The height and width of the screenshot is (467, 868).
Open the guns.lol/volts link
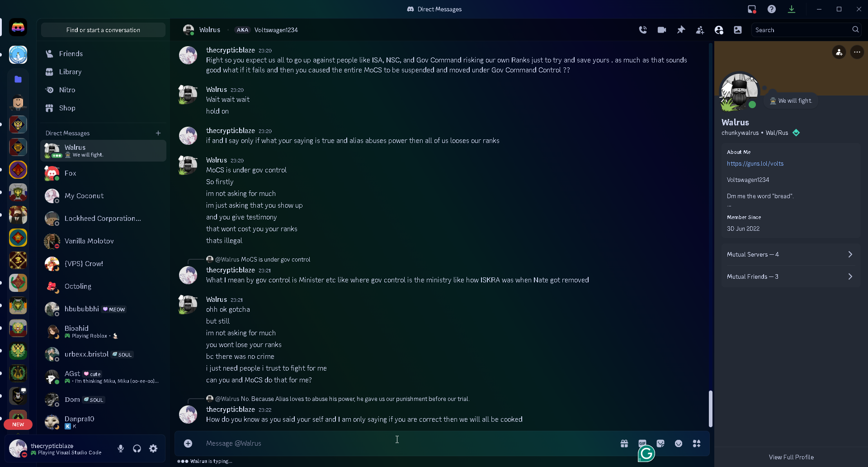pos(755,164)
